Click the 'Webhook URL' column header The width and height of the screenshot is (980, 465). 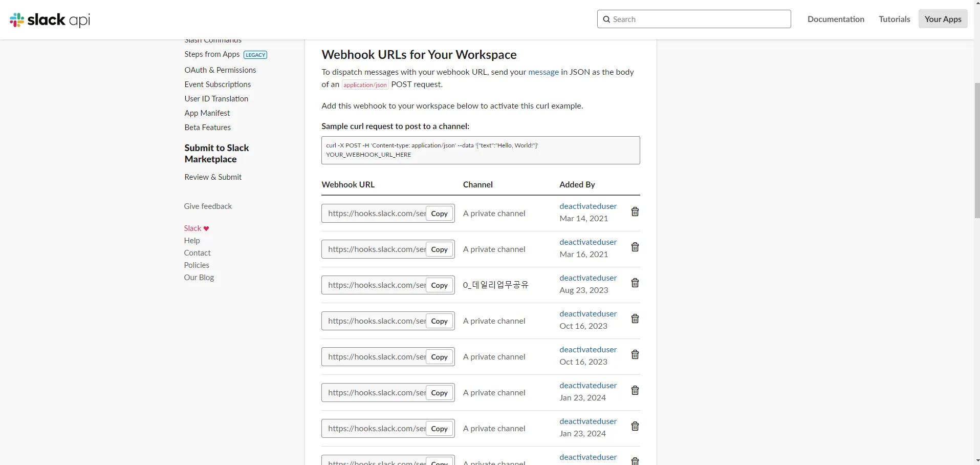[x=348, y=185]
